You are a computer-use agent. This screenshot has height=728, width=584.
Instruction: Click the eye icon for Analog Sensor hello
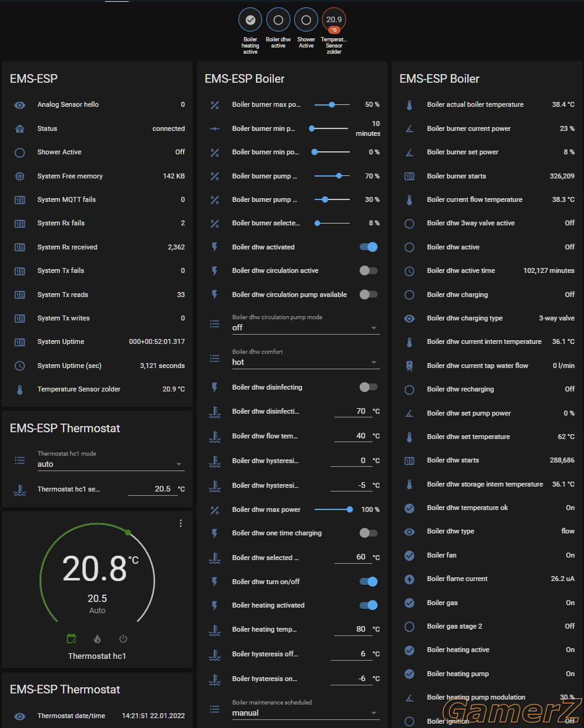[20, 105]
